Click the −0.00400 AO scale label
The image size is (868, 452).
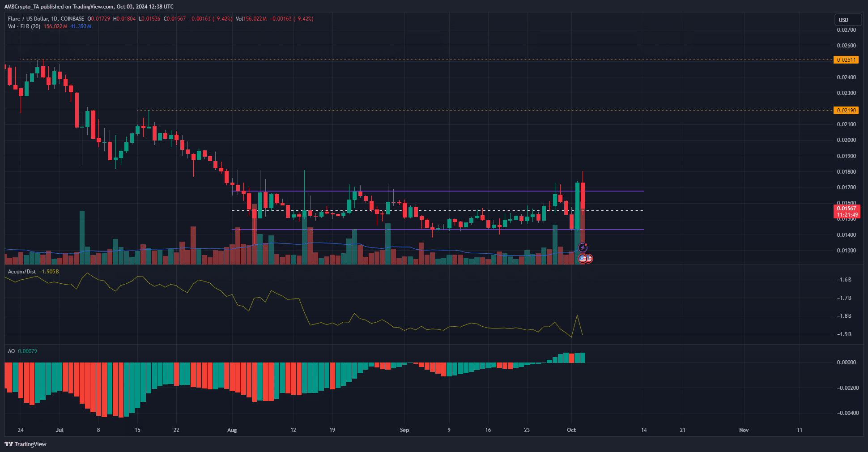click(847, 413)
